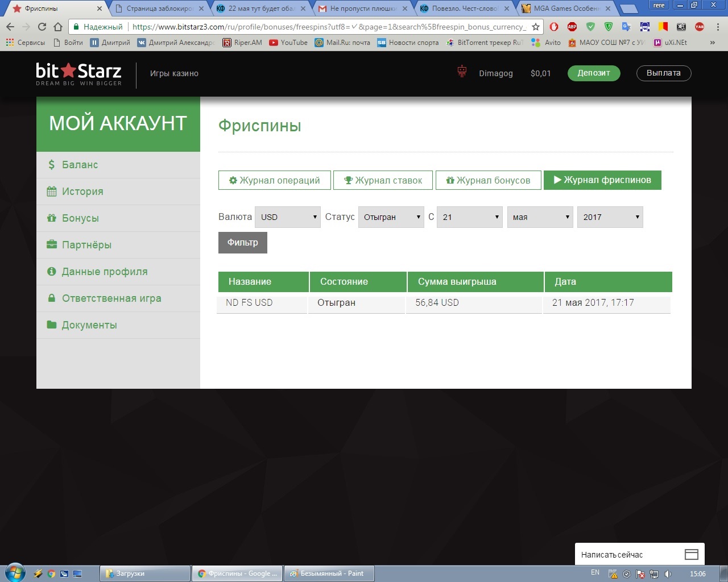Screen dimensions: 728x582
Task: Open the month dropdown showing мая
Action: pos(540,217)
